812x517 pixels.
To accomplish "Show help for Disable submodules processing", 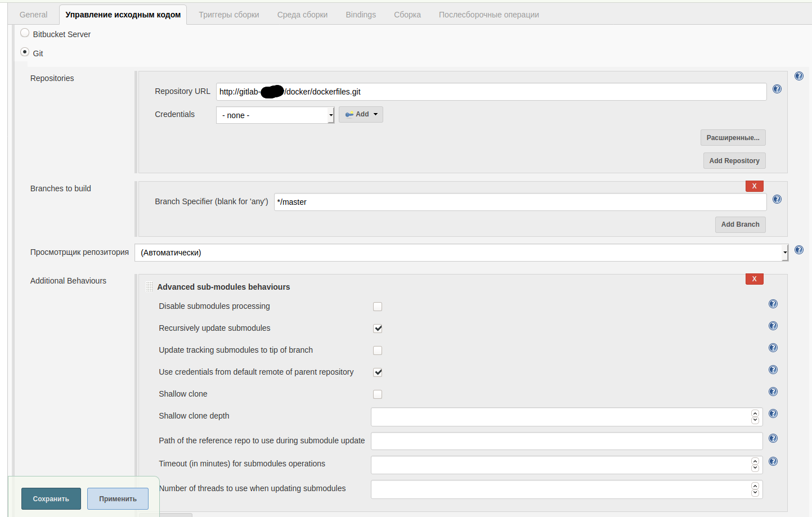I will (x=773, y=304).
